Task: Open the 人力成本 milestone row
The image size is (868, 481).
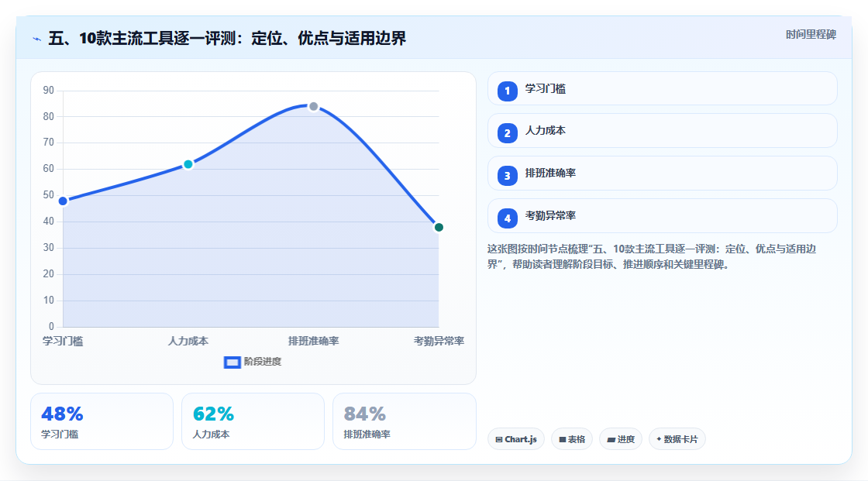Action: (662, 131)
